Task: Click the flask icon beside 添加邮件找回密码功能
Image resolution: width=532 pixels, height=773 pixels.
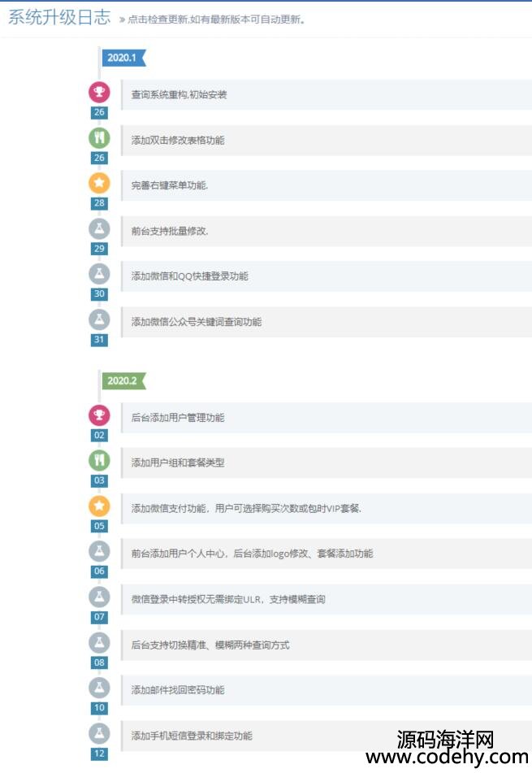Action: [99, 688]
